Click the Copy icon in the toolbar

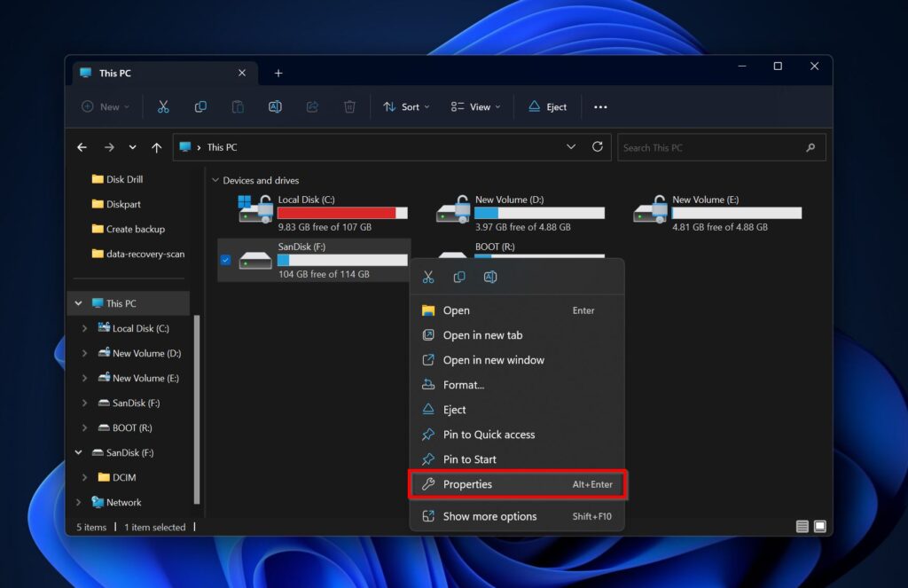[x=200, y=106]
